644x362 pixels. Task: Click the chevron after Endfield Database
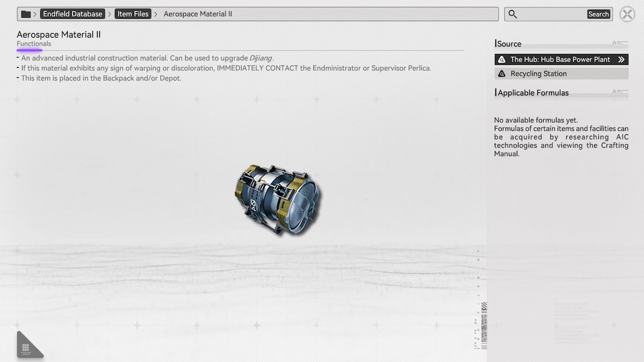109,14
